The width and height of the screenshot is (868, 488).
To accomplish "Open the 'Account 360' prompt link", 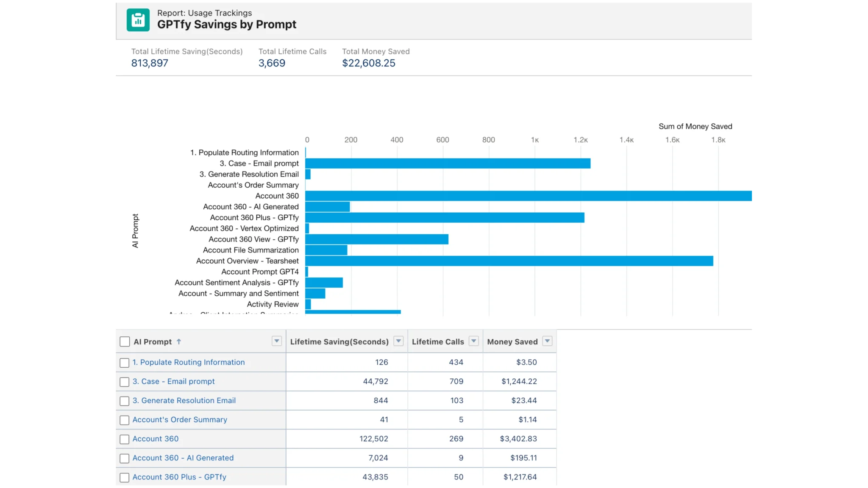I will [x=155, y=439].
